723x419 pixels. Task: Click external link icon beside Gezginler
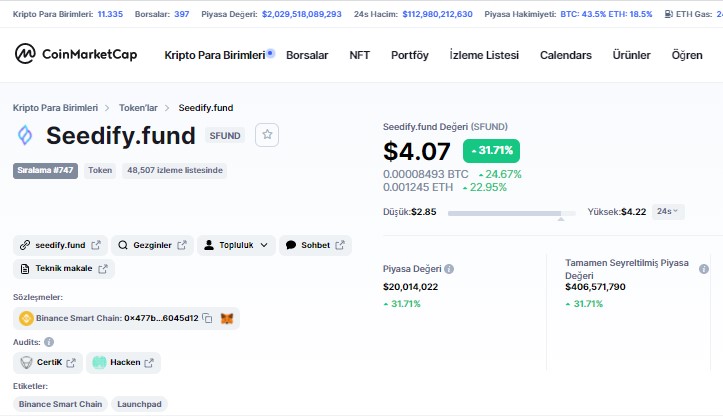click(182, 245)
